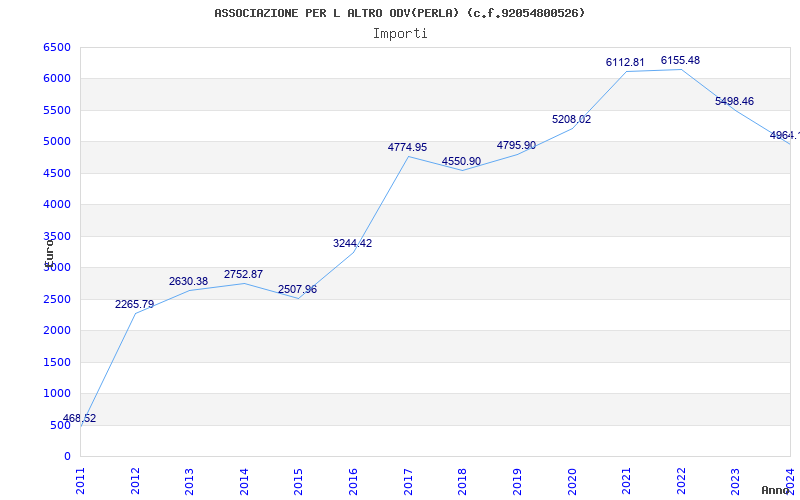This screenshot has width=800, height=500.
Task: Select the 2507.96 data label
Action: tap(297, 289)
